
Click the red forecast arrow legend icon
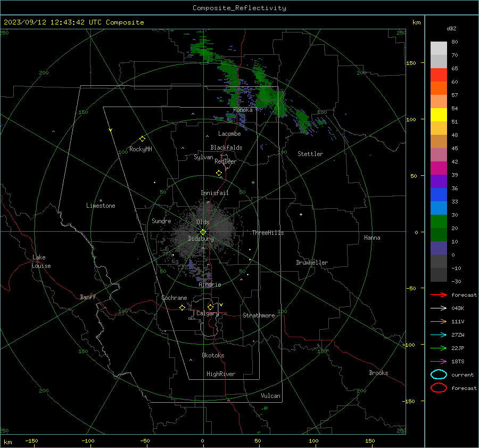439,295
